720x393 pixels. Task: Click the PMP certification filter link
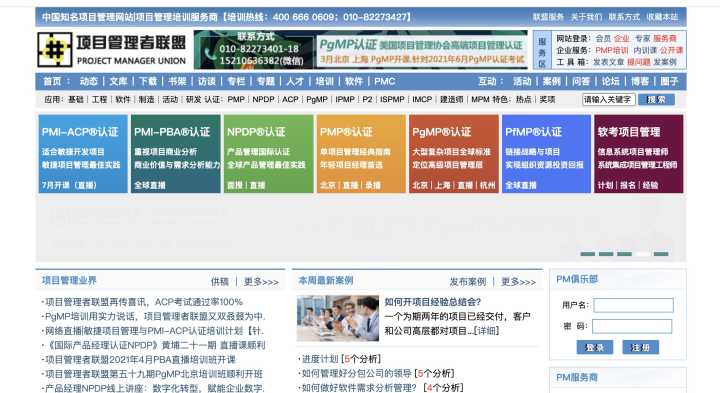236,99
